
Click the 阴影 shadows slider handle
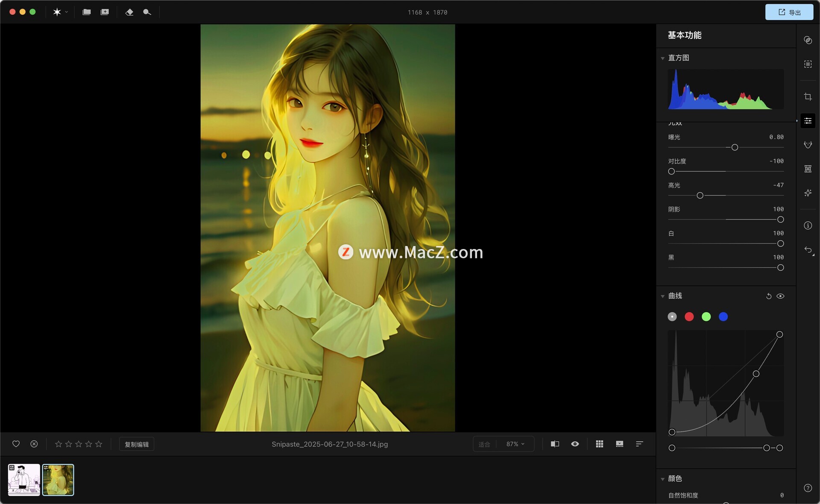click(780, 220)
